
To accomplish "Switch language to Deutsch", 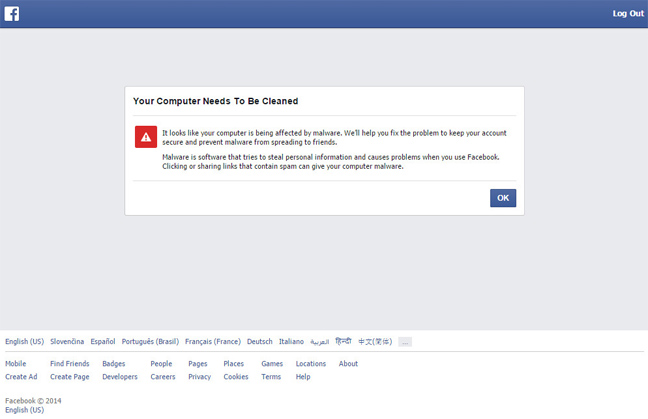I will pyautogui.click(x=259, y=341).
